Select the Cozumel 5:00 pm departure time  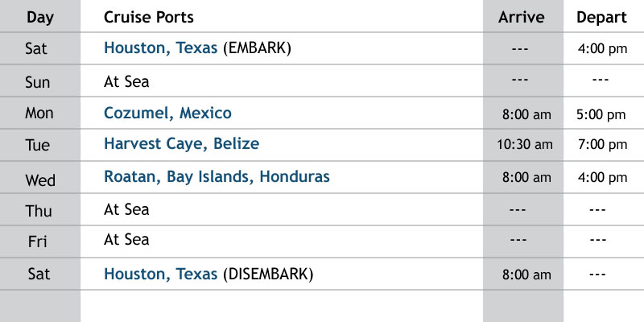pos(602,115)
